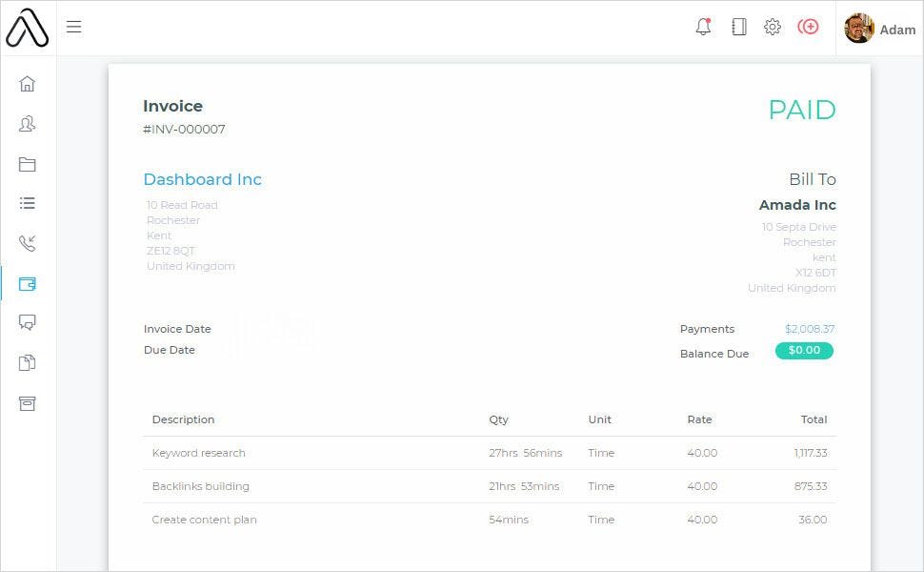The image size is (924, 572).
Task: Open the Projects folder icon
Action: point(28,163)
